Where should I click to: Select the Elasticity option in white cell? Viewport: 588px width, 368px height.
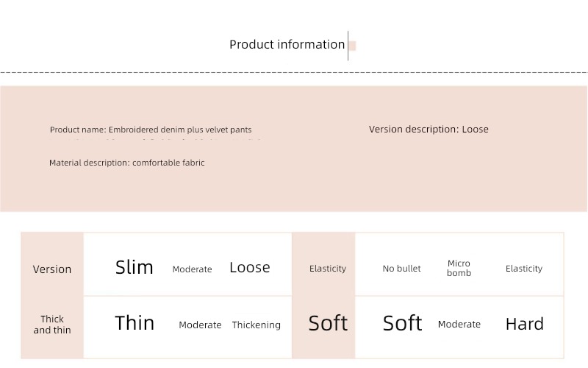[x=524, y=269]
